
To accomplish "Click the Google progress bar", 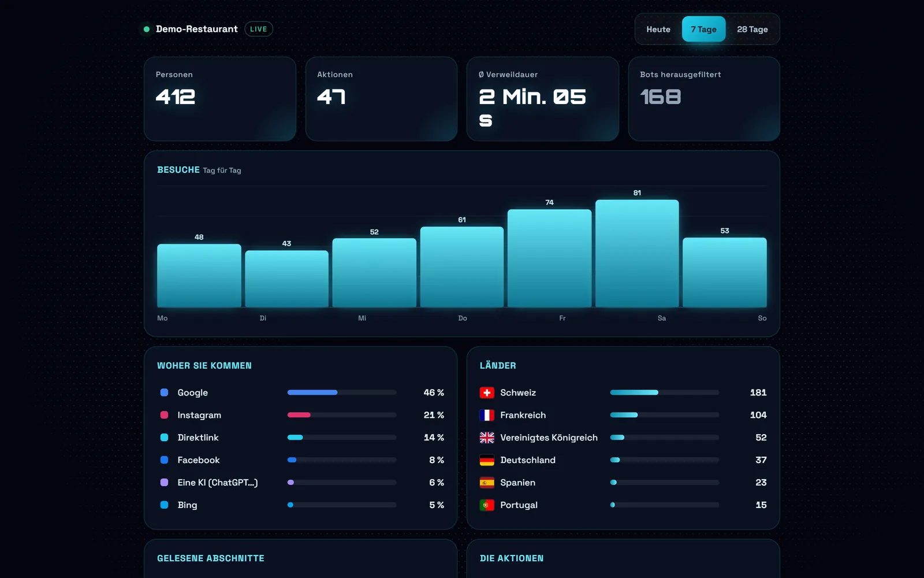I will click(x=342, y=392).
